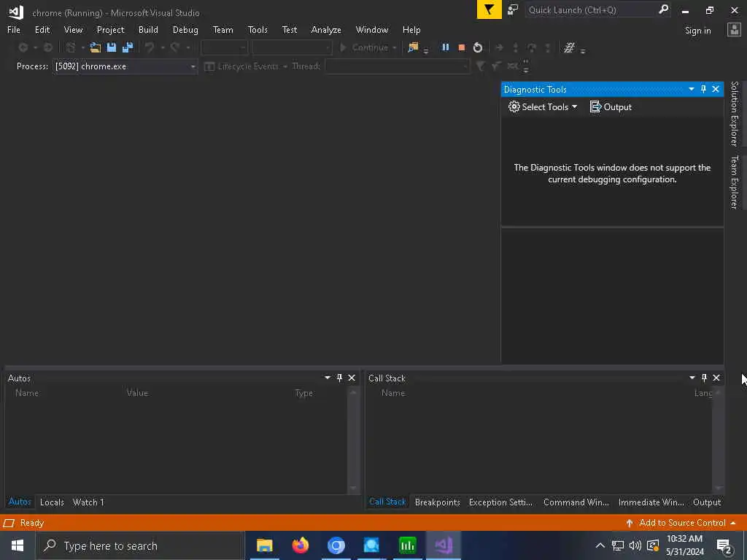Switch to the Immediate Window tab

[x=651, y=502]
